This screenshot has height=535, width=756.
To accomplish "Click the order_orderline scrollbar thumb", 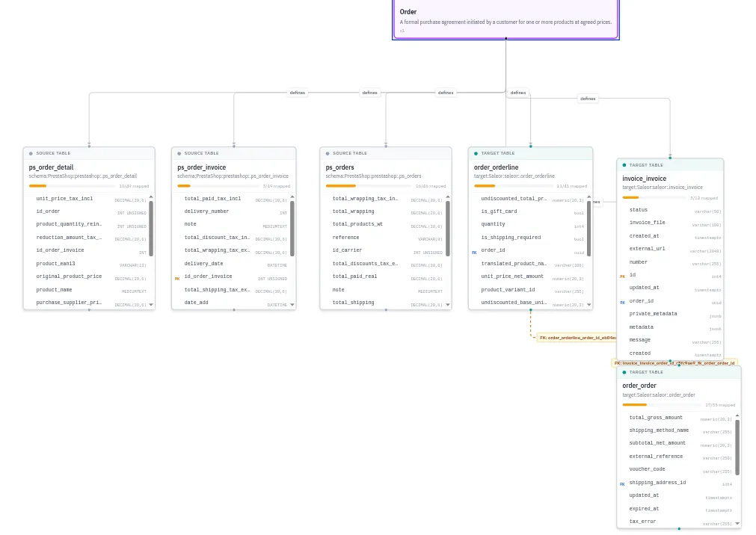I will coord(588,229).
